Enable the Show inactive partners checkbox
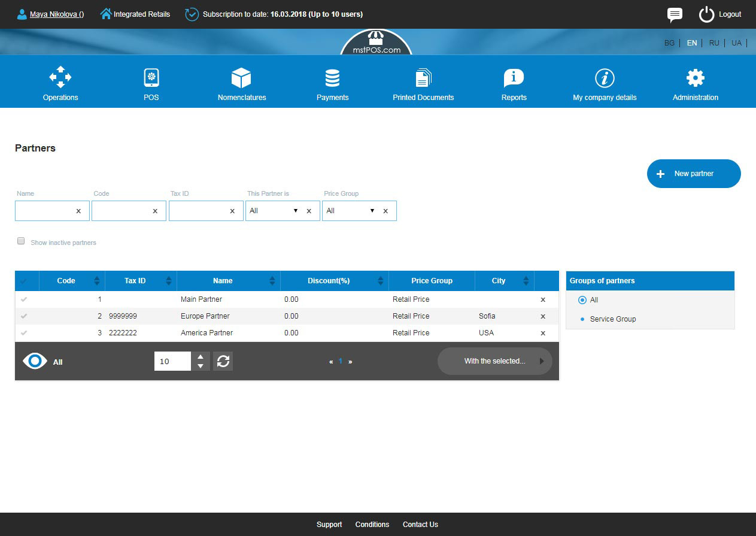 point(21,241)
